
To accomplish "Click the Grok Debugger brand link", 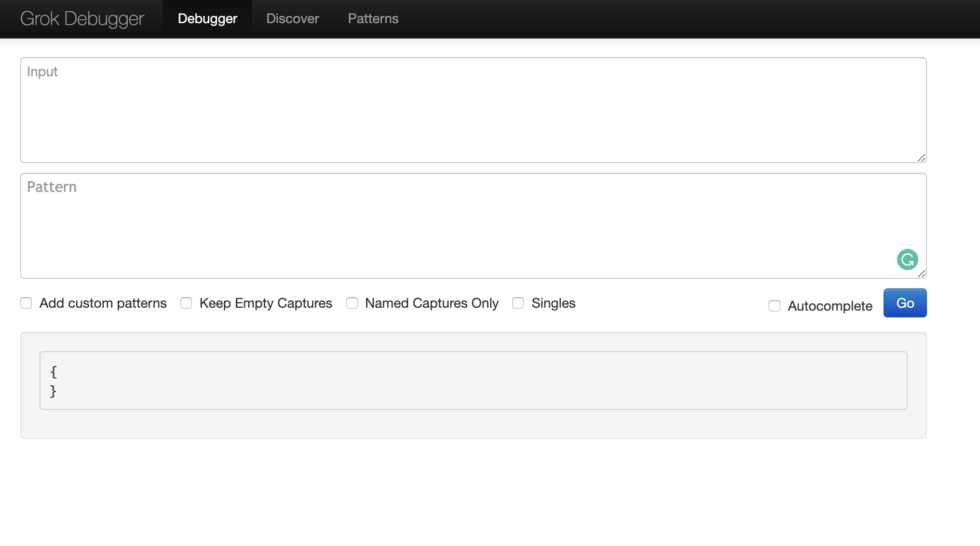I will (x=82, y=19).
